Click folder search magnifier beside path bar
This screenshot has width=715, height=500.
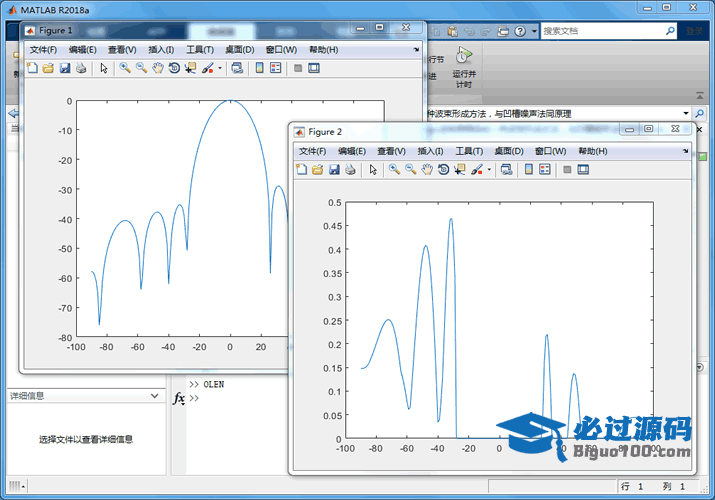click(x=699, y=113)
